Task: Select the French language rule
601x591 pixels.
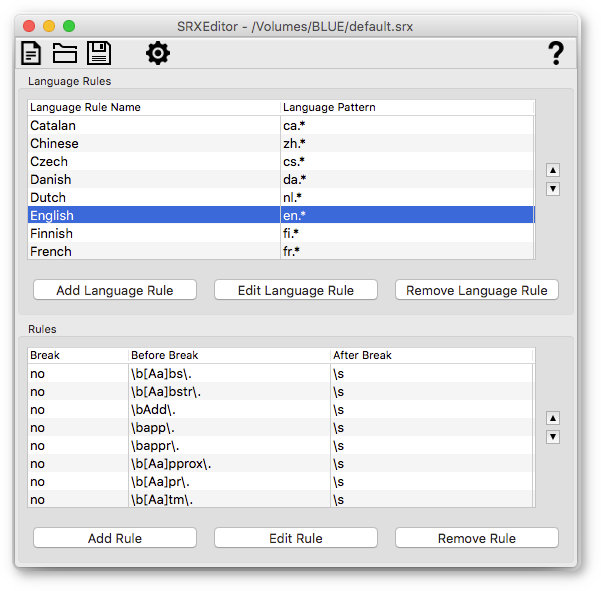Action: pos(281,251)
